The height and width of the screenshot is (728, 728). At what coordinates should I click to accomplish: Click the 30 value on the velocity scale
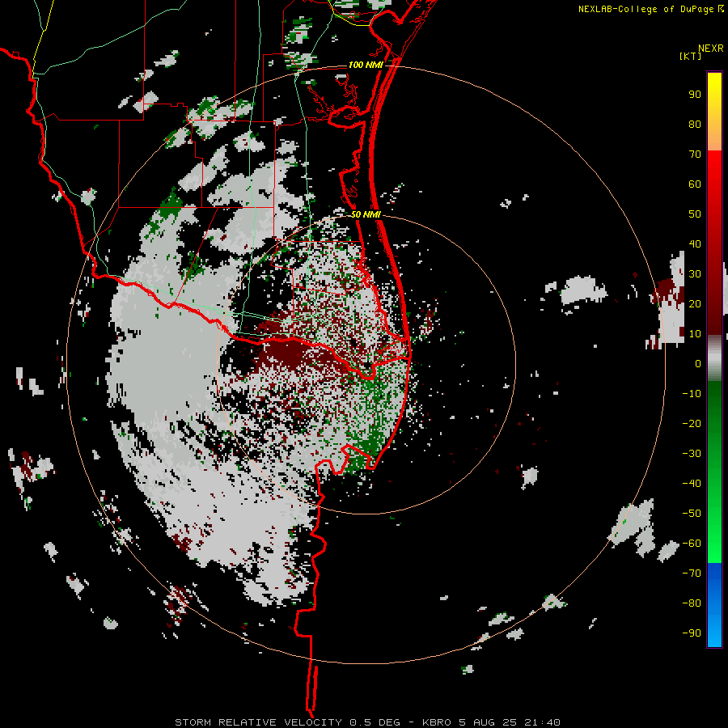[x=695, y=274]
